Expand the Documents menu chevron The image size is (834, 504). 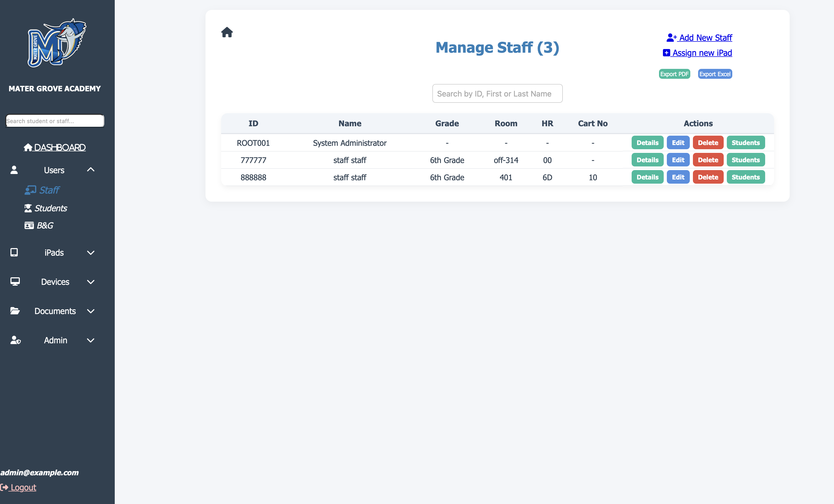[x=90, y=311]
